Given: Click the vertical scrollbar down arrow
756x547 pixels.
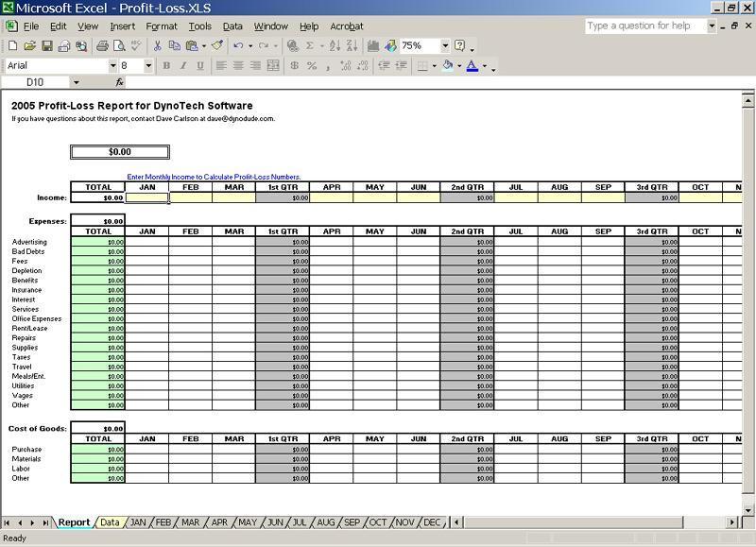Looking at the screenshot, I should click(x=747, y=510).
